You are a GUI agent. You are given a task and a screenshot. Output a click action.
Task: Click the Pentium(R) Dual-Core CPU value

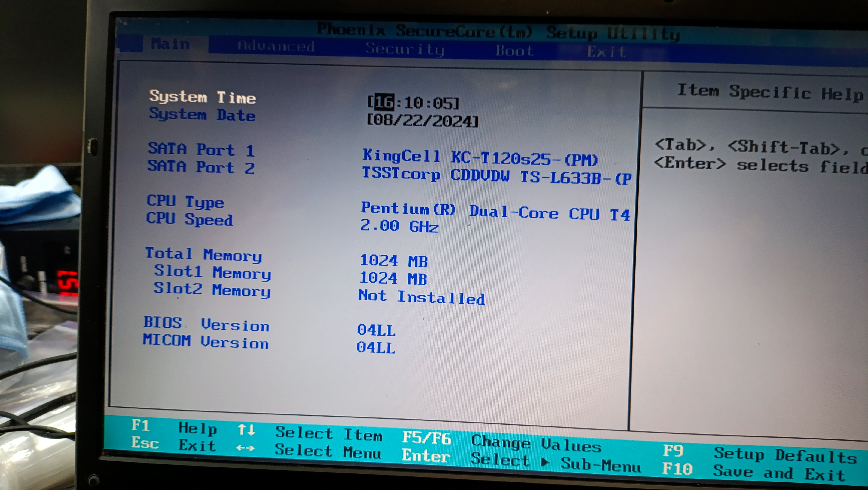[x=495, y=211]
